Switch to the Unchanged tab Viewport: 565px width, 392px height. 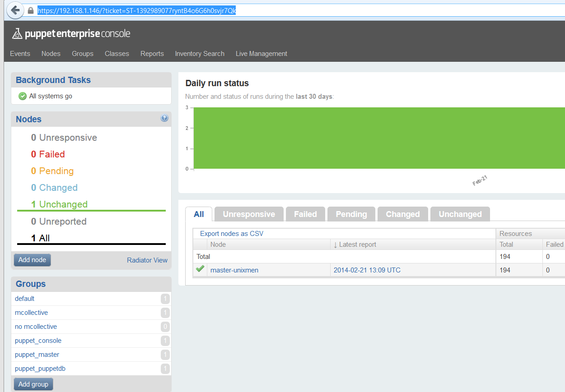(460, 214)
